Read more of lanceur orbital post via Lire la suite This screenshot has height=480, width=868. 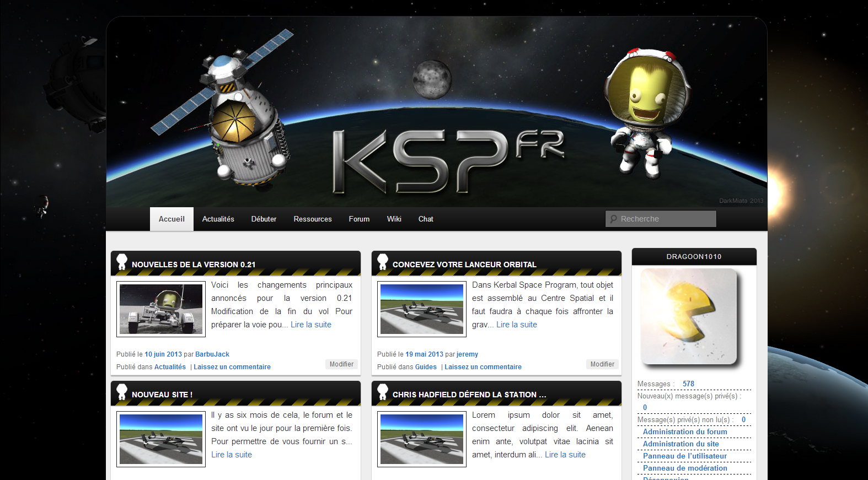517,325
